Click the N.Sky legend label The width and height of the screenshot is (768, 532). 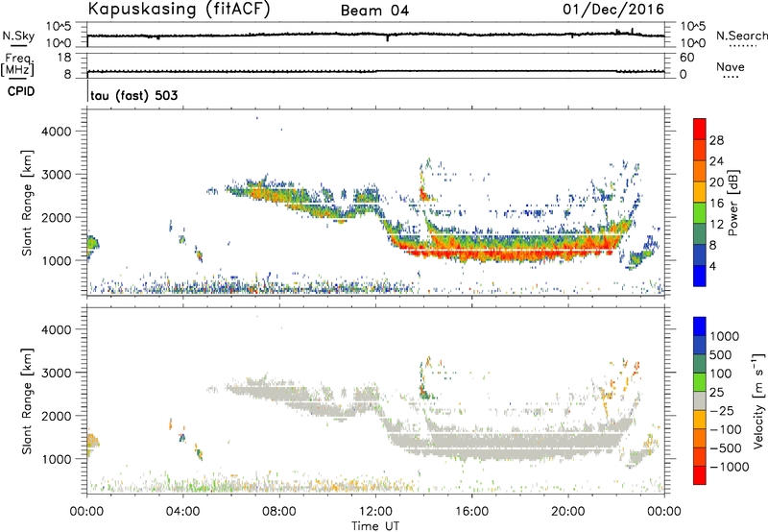18,36
